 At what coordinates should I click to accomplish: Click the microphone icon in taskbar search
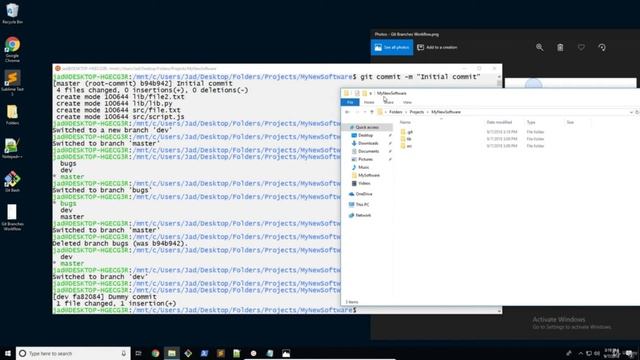click(124, 353)
